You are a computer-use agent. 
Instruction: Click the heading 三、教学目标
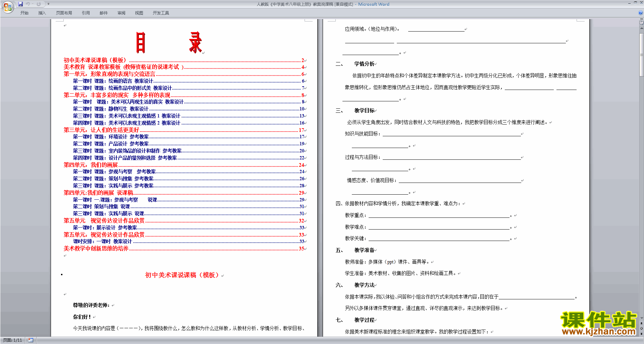[355, 110]
